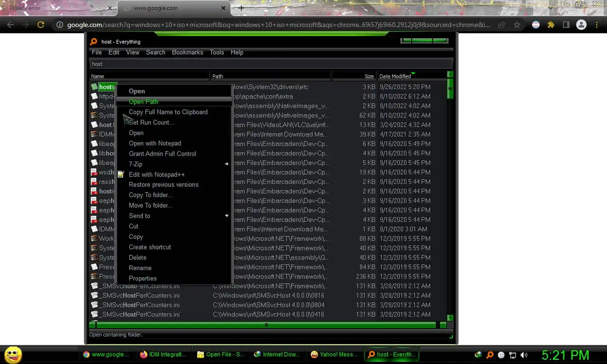Choose Open Path in the context menu
Viewport: 607px width, 364px height.
pos(174,101)
